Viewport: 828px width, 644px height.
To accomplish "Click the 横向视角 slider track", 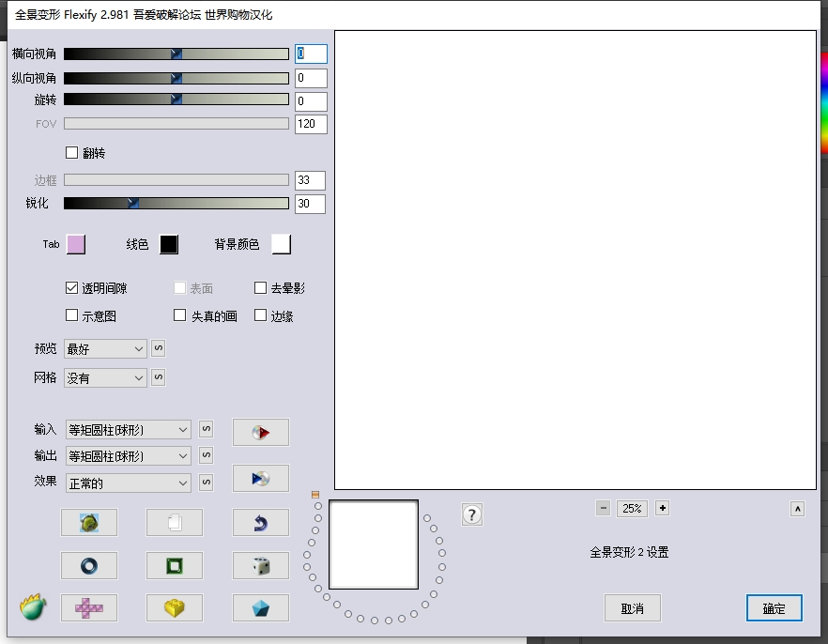I will click(x=176, y=54).
